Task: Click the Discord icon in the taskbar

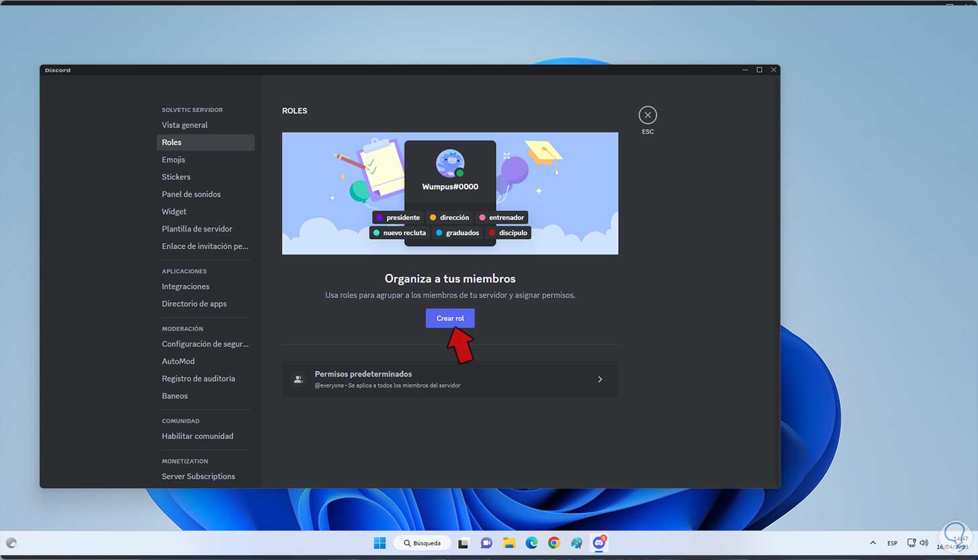Action: (598, 543)
